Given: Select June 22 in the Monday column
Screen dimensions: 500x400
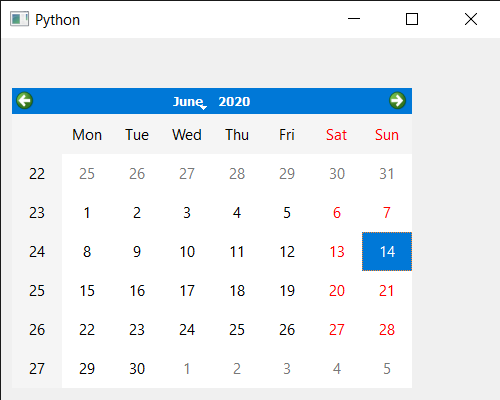Looking at the screenshot, I should (x=87, y=330).
